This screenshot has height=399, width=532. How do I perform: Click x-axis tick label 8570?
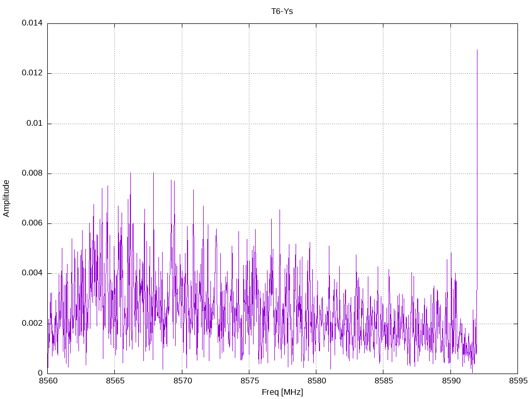pyautogui.click(x=182, y=381)
